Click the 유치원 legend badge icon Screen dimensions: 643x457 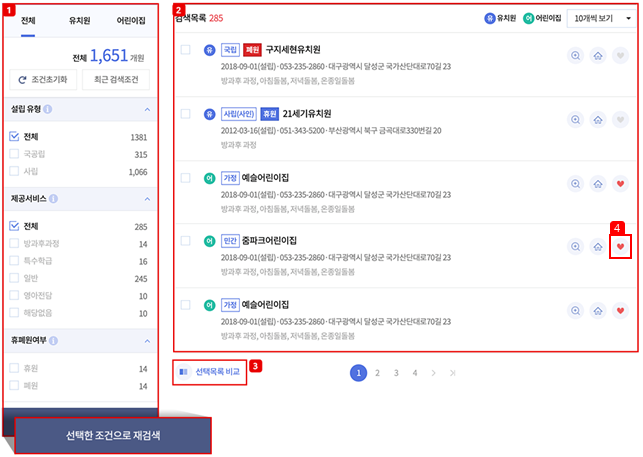[490, 18]
